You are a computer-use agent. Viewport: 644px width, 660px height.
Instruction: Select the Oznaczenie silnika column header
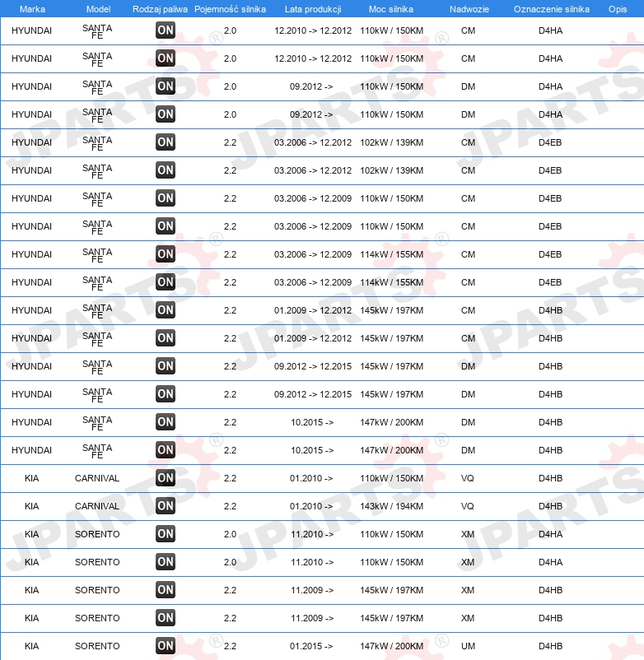tap(551, 9)
